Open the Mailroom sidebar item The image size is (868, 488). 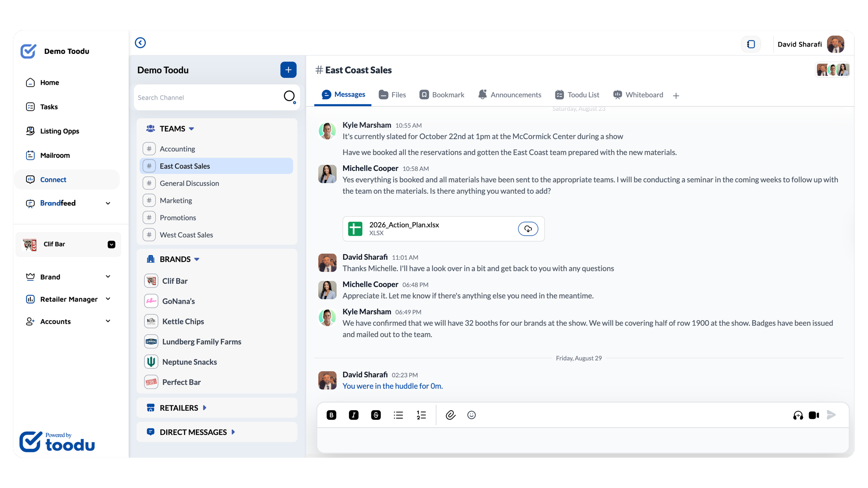(x=55, y=155)
